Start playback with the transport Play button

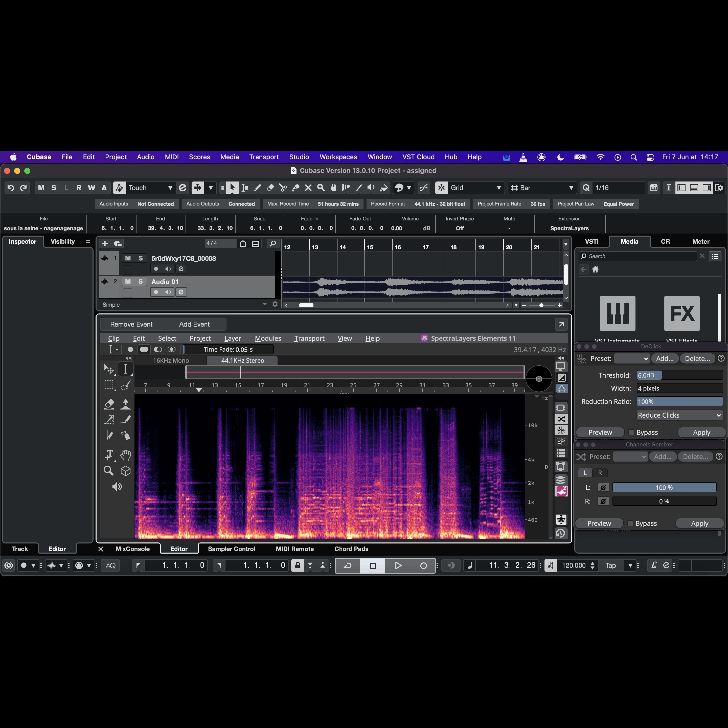click(398, 565)
